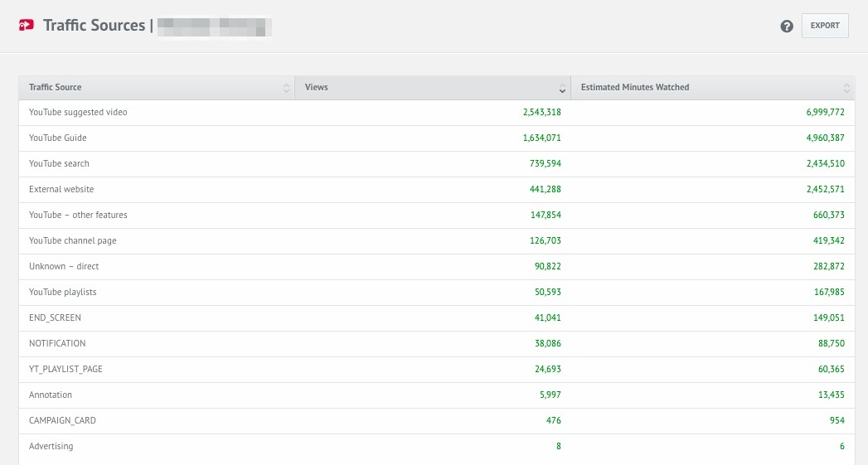The height and width of the screenshot is (465, 868).
Task: Select the YouTube Guide row
Action: tap(437, 138)
